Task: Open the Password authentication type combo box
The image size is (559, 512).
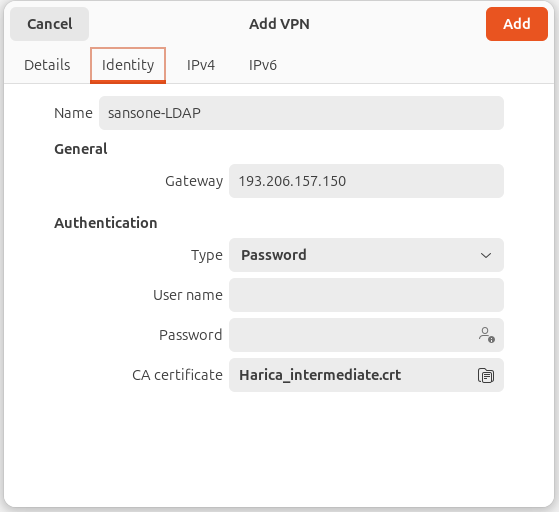Action: pyautogui.click(x=366, y=255)
